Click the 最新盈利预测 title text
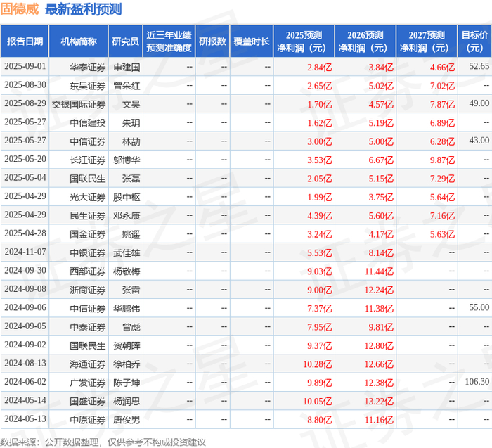The height and width of the screenshot is (448, 492). (84, 9)
